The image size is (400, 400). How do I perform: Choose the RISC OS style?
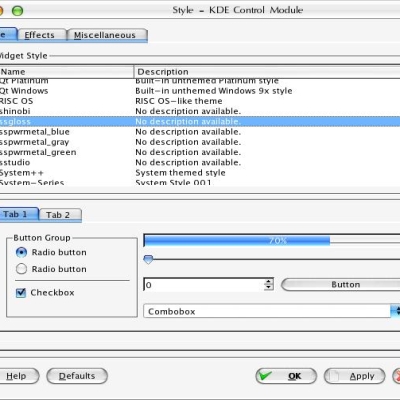(x=200, y=101)
